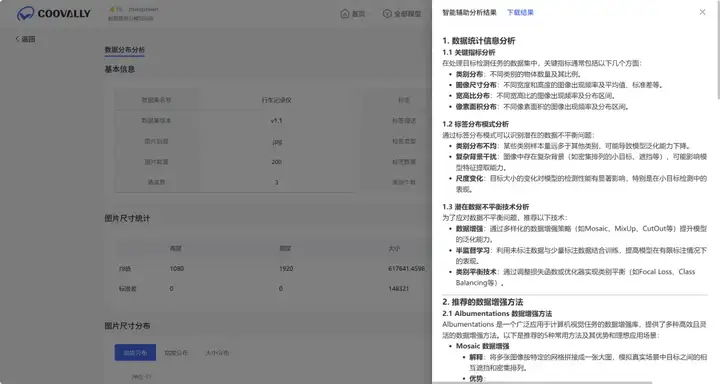Click heading 2. 推荐的数据增强方法

[483, 302]
